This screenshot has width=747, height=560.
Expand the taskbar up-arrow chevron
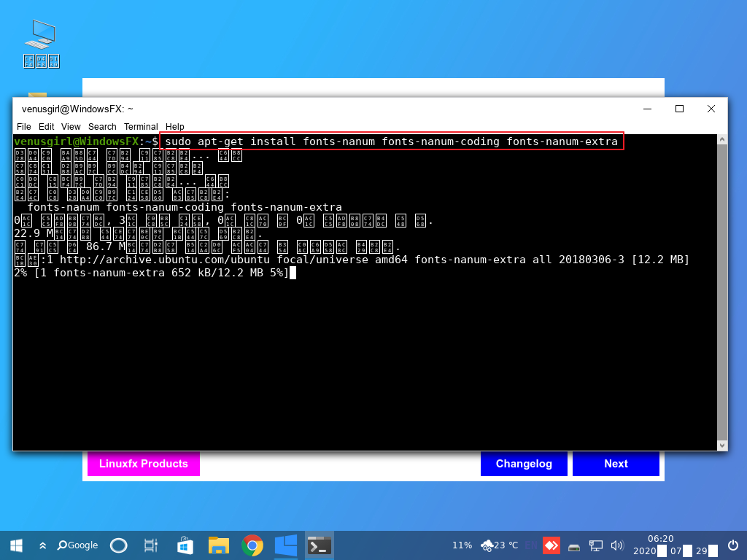click(42, 545)
